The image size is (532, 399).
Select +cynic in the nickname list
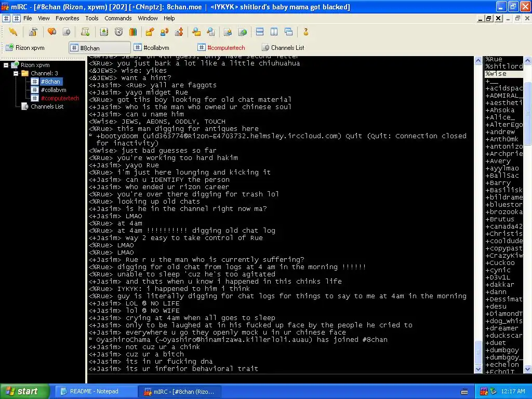[503, 270]
